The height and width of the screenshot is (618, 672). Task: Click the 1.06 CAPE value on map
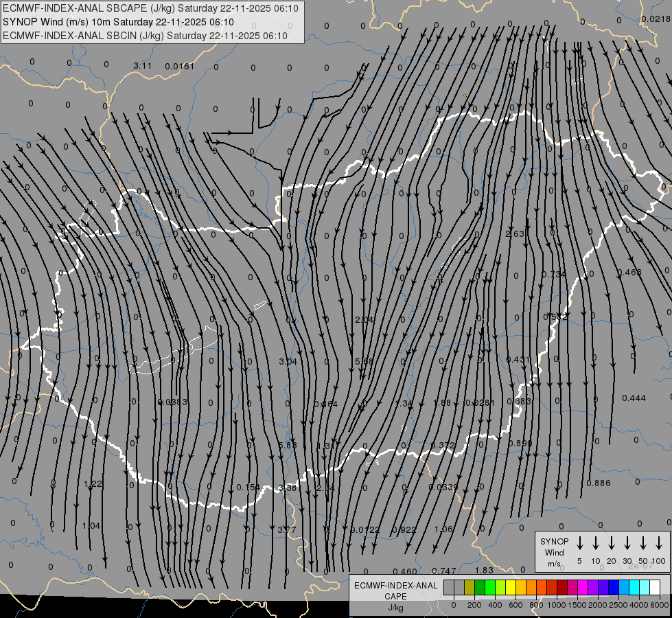click(443, 529)
